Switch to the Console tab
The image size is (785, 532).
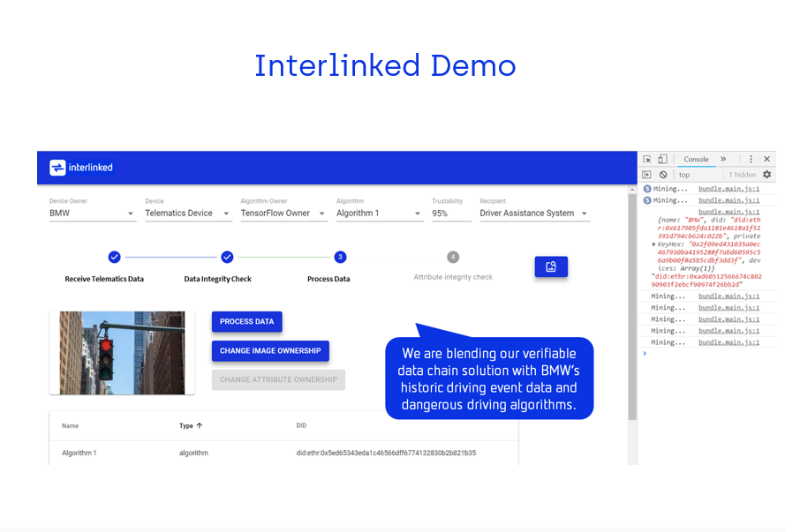click(696, 159)
